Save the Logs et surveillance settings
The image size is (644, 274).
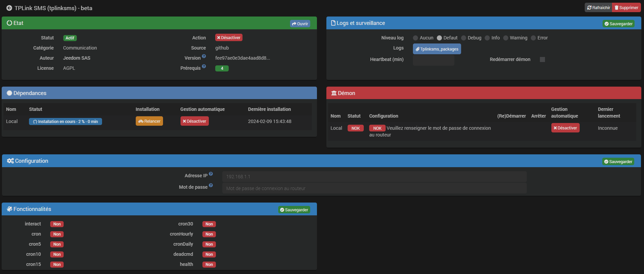(619, 24)
